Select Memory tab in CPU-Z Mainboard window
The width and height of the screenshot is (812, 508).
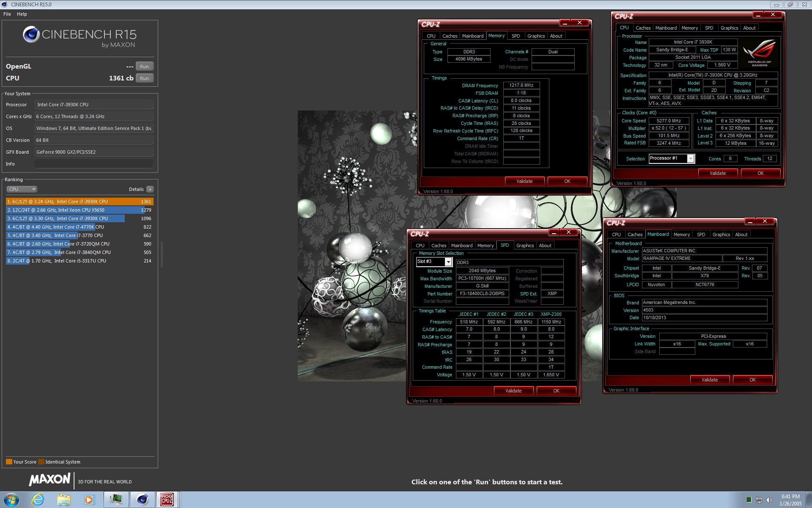pos(682,235)
